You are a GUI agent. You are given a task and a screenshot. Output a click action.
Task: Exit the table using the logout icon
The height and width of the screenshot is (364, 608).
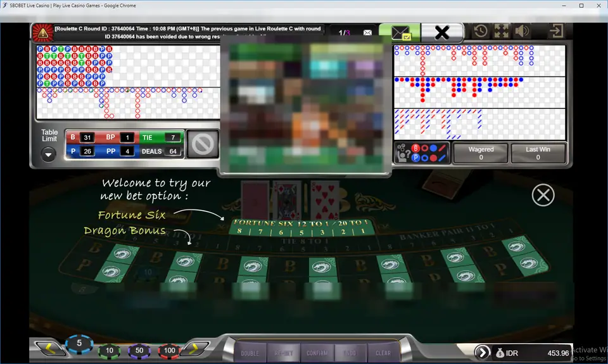click(556, 31)
